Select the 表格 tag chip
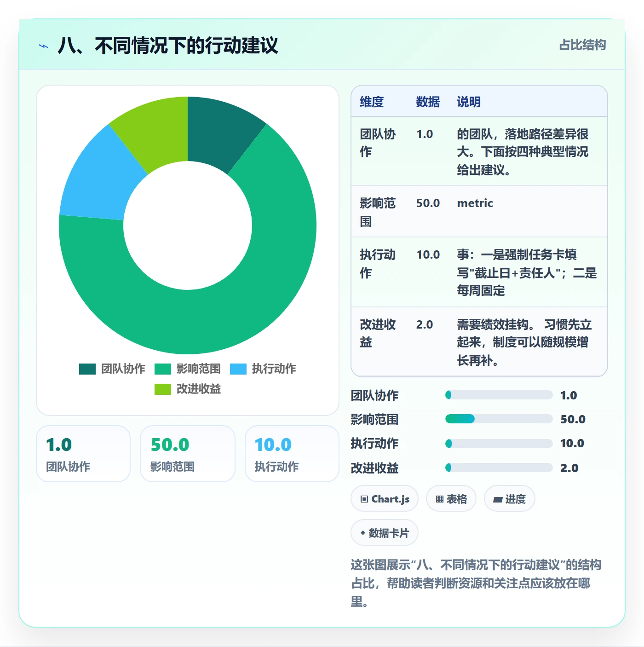The image size is (644, 647). [x=451, y=499]
